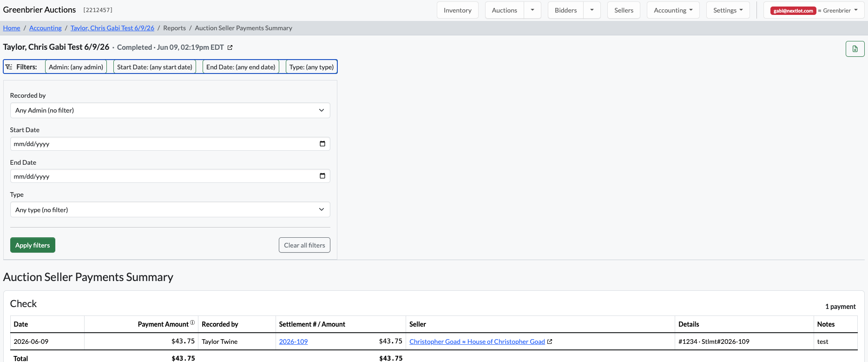This screenshot has width=868, height=362.
Task: Open Start Date calendar picker icon
Action: pos(322,144)
